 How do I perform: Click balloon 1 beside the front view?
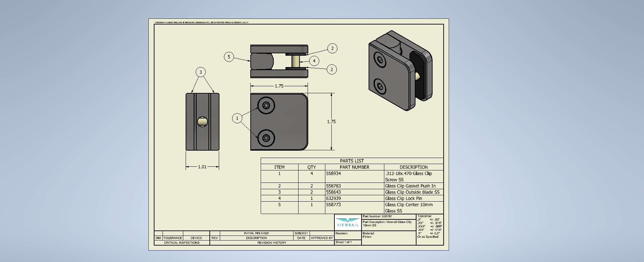(x=237, y=118)
